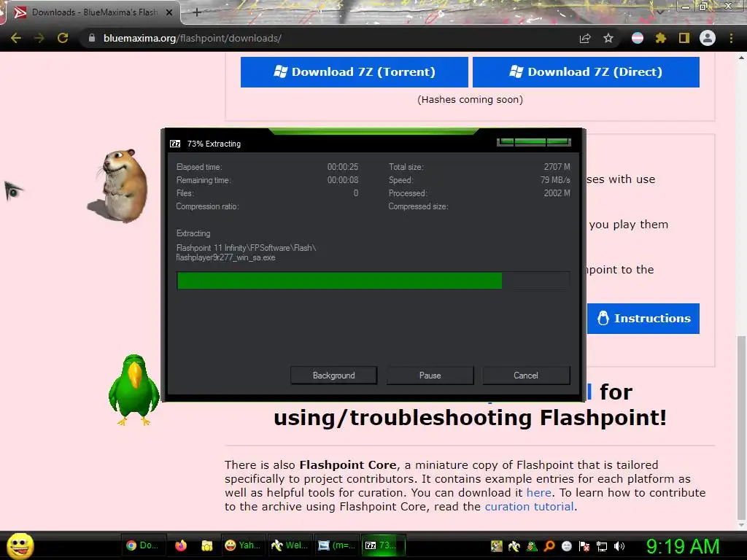
Task: Open the curation tutorial link
Action: [529, 506]
